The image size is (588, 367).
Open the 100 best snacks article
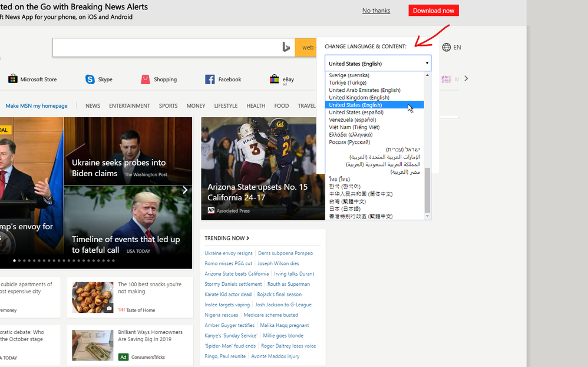click(150, 288)
